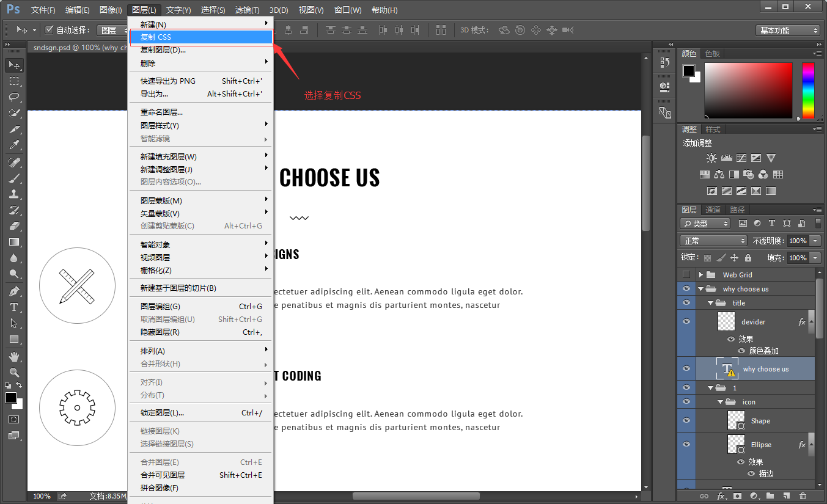Uncheck 自动选择 in the options bar
Screen dimensions: 827x504
pyautogui.click(x=50, y=29)
